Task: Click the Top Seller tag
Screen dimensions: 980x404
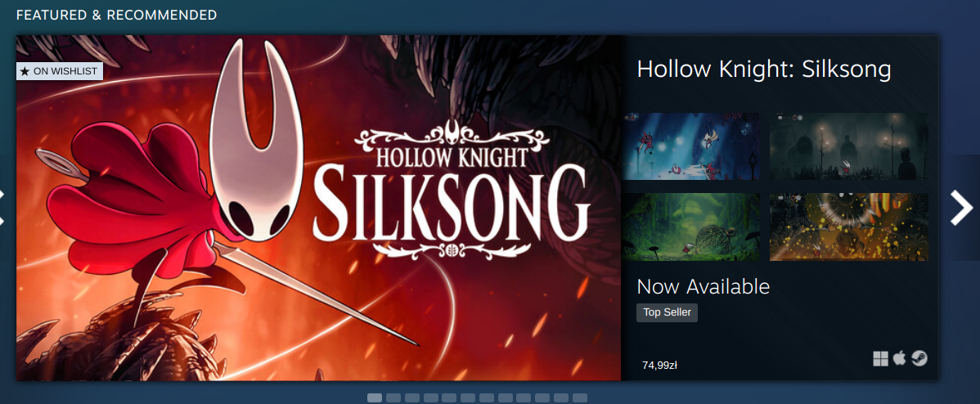Action: (667, 313)
